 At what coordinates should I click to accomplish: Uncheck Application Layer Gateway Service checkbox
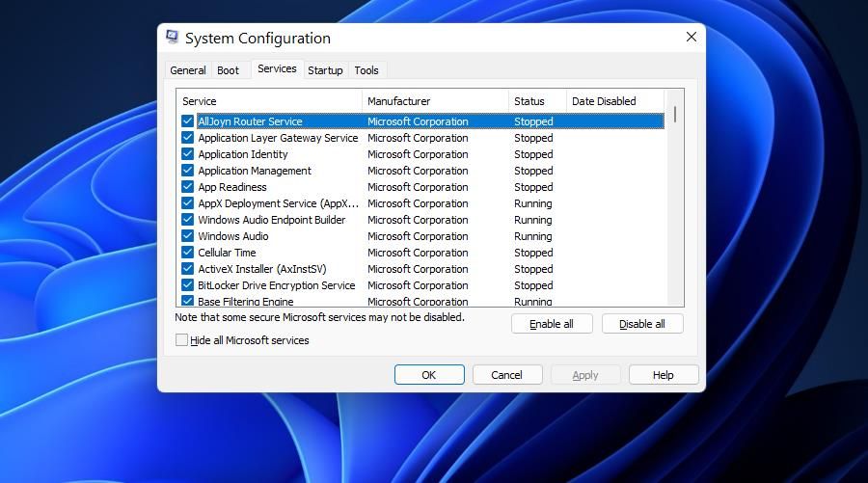(187, 138)
